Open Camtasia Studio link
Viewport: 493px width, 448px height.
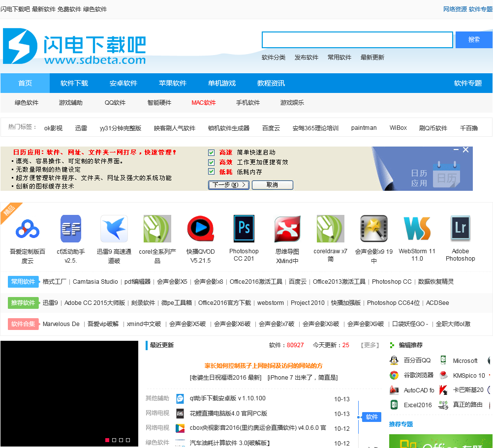(x=95, y=282)
